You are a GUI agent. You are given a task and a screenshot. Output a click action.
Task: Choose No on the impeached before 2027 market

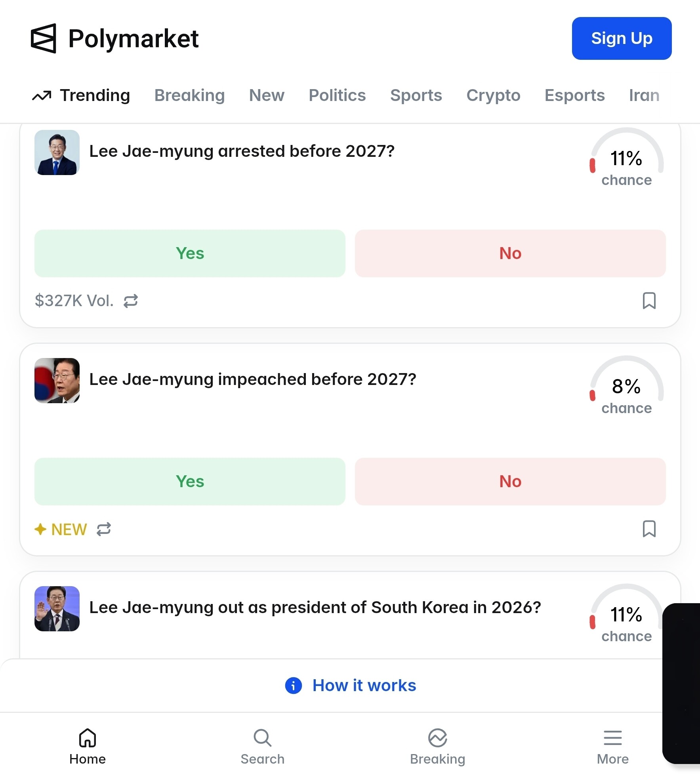click(510, 482)
